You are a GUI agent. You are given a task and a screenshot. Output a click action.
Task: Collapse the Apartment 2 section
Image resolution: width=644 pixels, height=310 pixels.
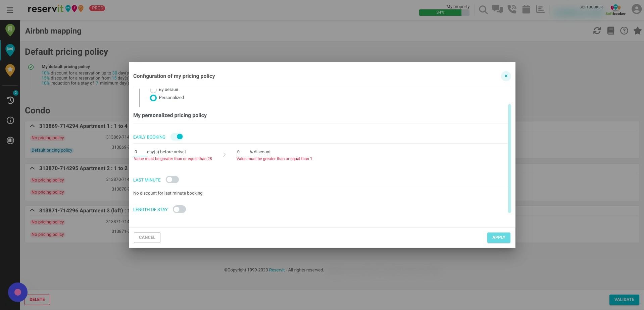tap(32, 168)
